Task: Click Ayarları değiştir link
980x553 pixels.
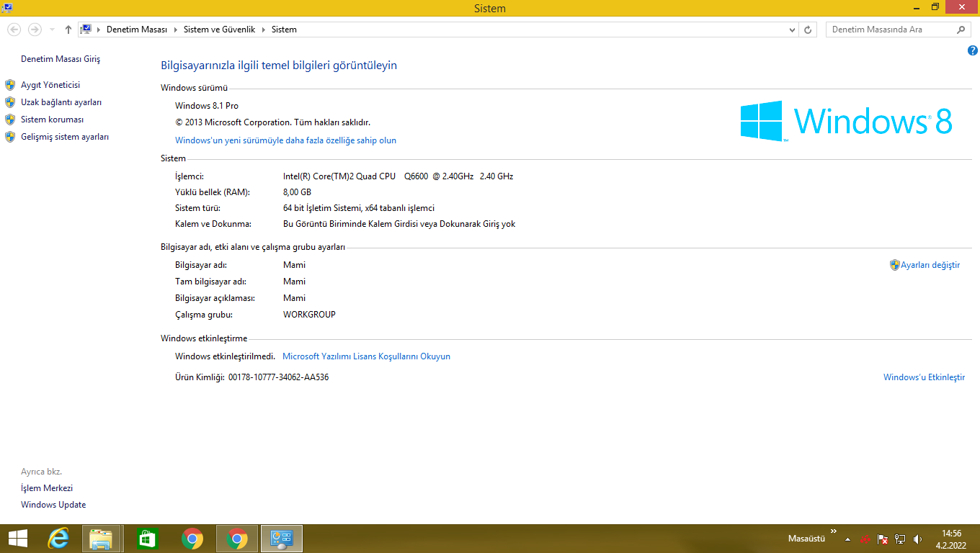Action: coord(930,265)
